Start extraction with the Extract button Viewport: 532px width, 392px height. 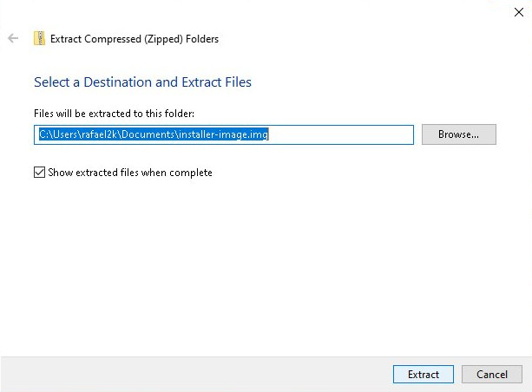[424, 375]
